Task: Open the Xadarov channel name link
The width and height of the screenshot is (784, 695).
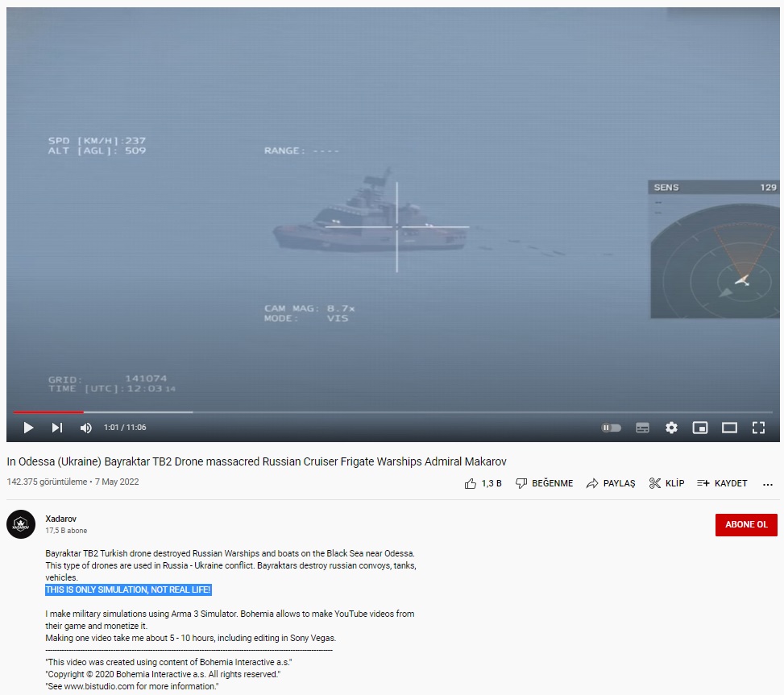Action: coord(61,519)
